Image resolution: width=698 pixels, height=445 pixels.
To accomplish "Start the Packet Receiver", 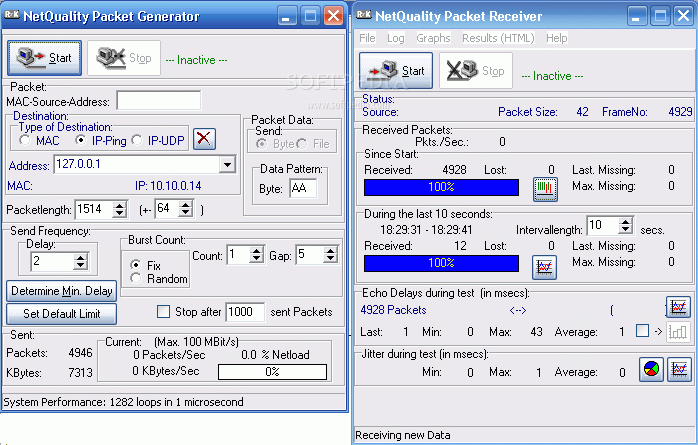I will click(396, 71).
